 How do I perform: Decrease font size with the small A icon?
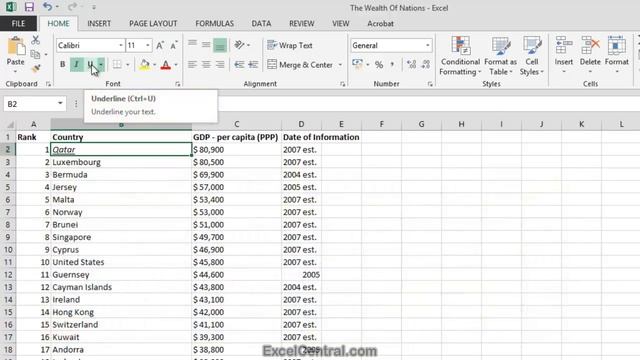pos(174,45)
